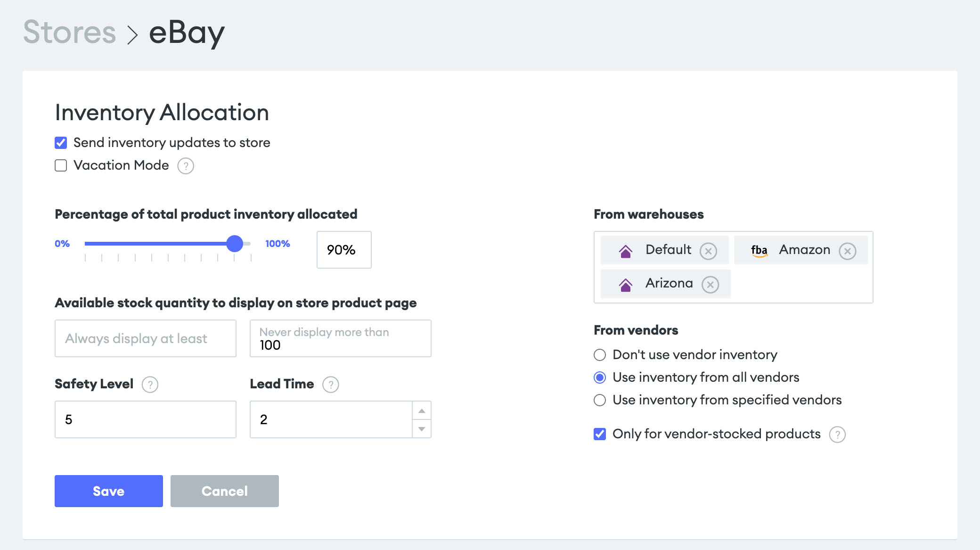Select Don't use vendor inventory

click(x=599, y=355)
